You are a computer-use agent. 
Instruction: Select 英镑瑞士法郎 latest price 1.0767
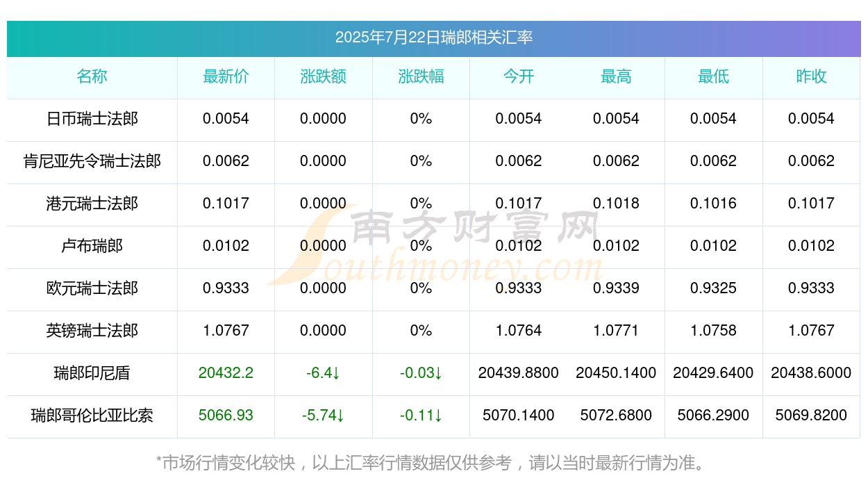[x=226, y=331]
